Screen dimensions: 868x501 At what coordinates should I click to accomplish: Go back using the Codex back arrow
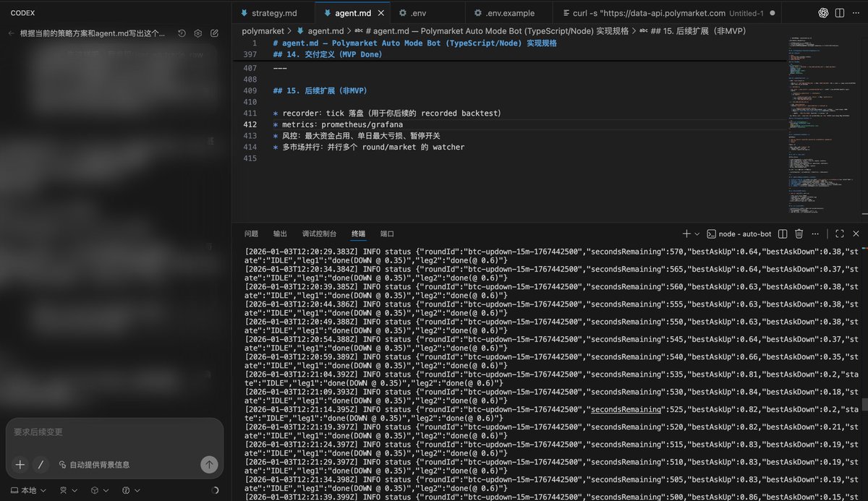pos(12,33)
